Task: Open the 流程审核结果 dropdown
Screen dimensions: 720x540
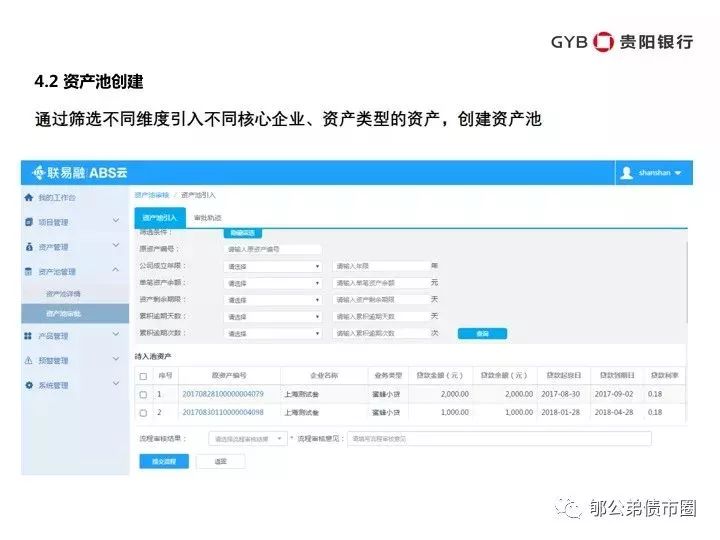Action: (x=247, y=438)
